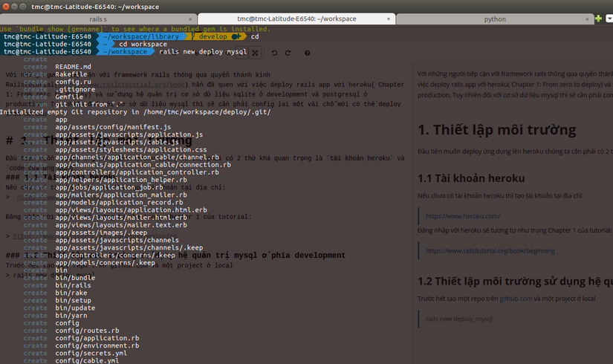Screen dimensions: 613x364
Task: Click the "~/workspace/library" prompt segment
Action: click(x=141, y=36)
